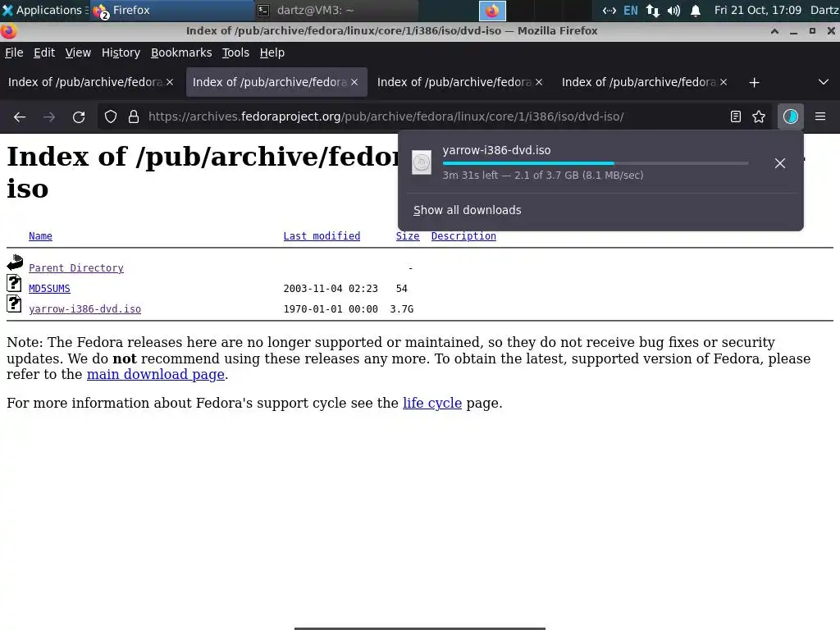
Task: Click Show all downloads
Action: [x=467, y=210]
